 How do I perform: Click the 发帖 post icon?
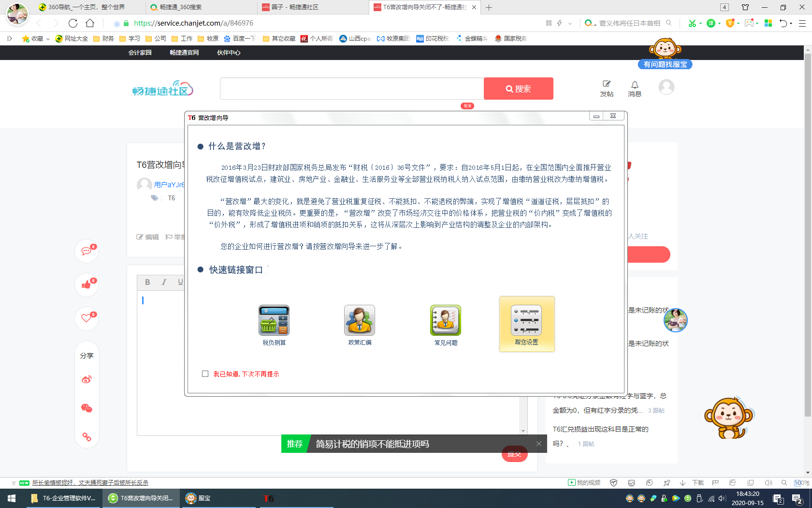click(x=607, y=89)
